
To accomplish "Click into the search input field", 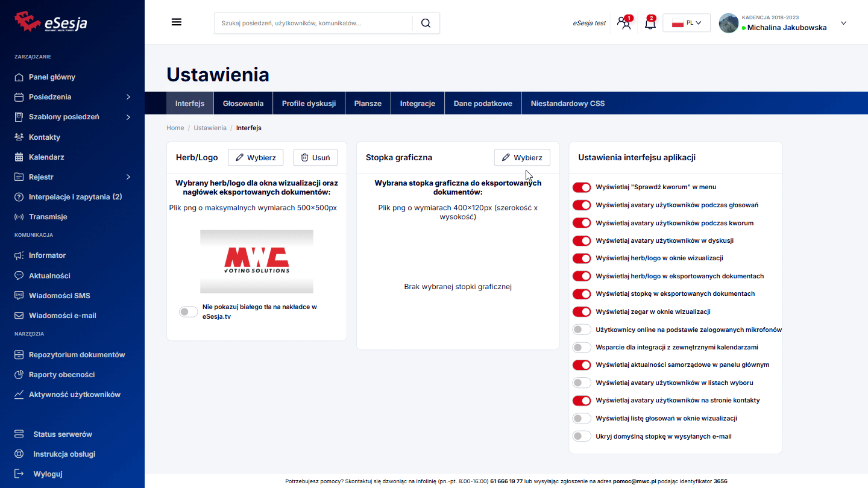I will pyautogui.click(x=313, y=23).
